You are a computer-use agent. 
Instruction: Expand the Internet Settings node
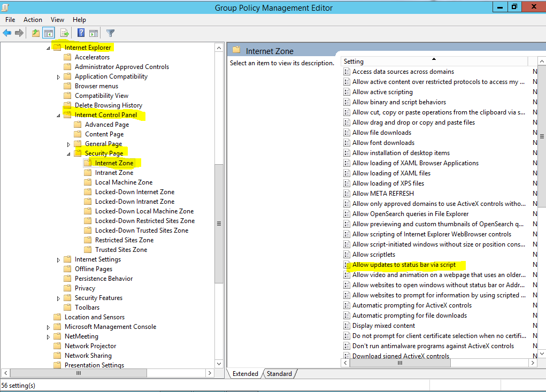(x=58, y=259)
